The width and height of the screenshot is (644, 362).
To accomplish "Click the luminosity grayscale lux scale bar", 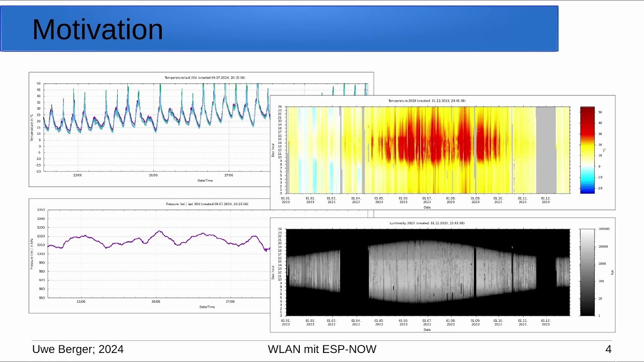I will (x=587, y=272).
